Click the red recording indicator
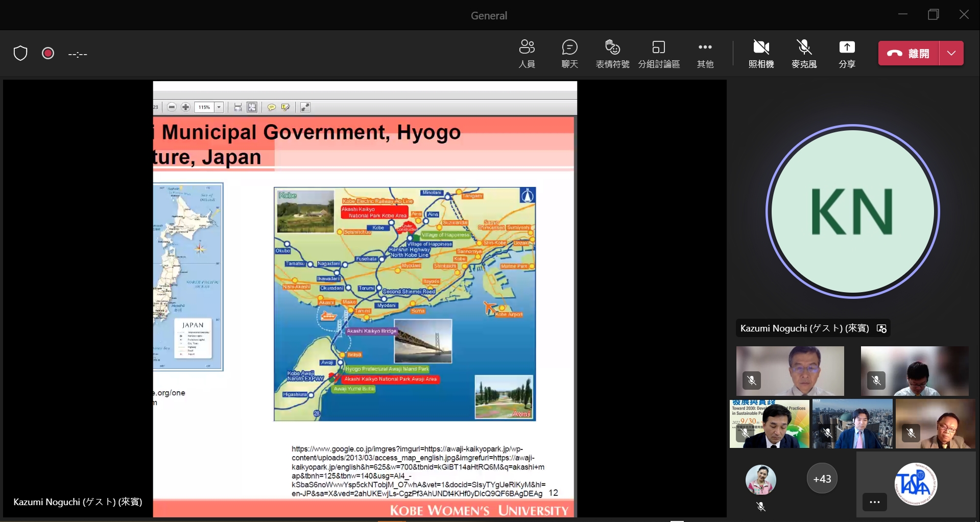 point(48,53)
